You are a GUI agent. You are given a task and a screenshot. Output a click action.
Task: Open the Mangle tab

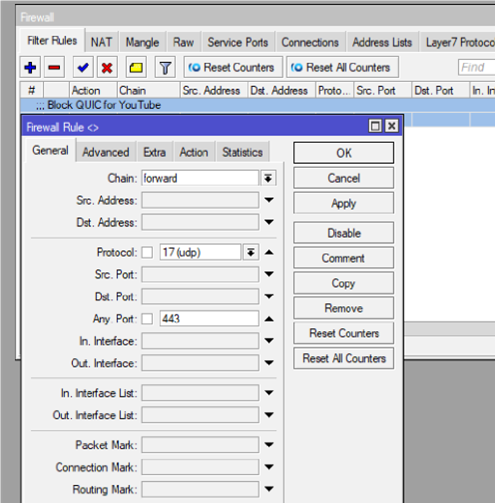(x=142, y=42)
